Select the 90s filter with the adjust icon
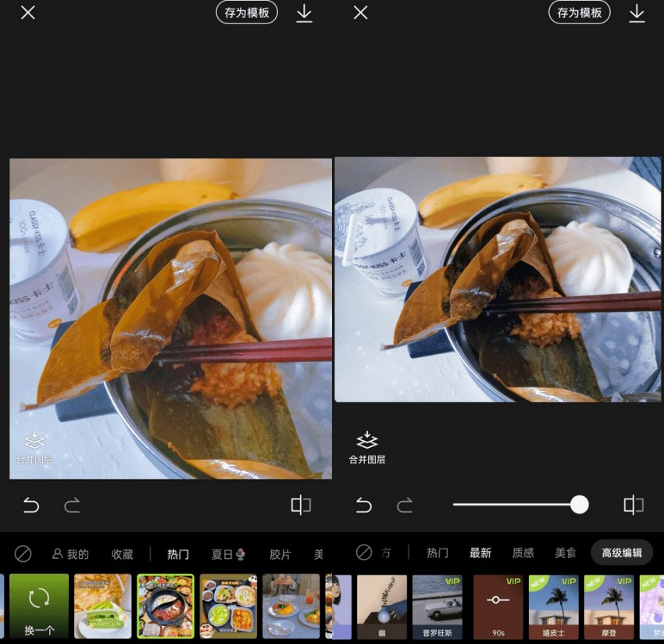664x644 pixels. pos(498,606)
